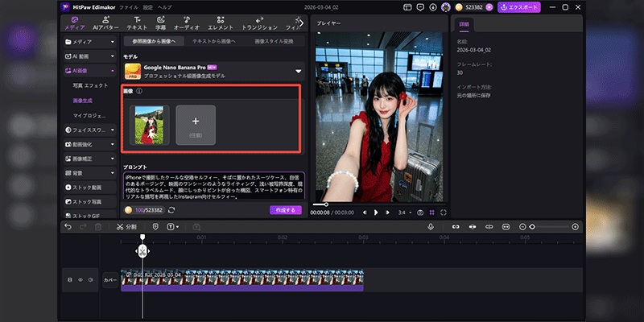This screenshot has width=644, height=322.
Task: Click the shield marker icon in timeline toolbar
Action: tap(155, 227)
